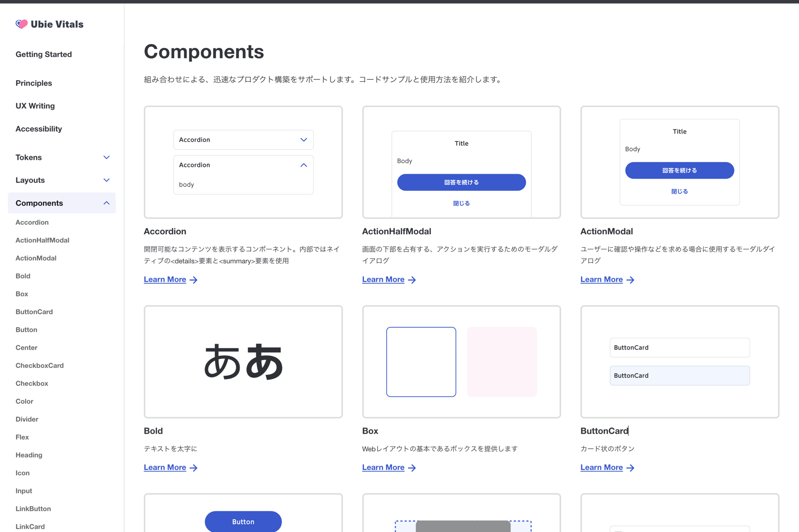Screen dimensions: 799x532
Task: Click the Bold ああ preview card
Action: click(x=243, y=362)
